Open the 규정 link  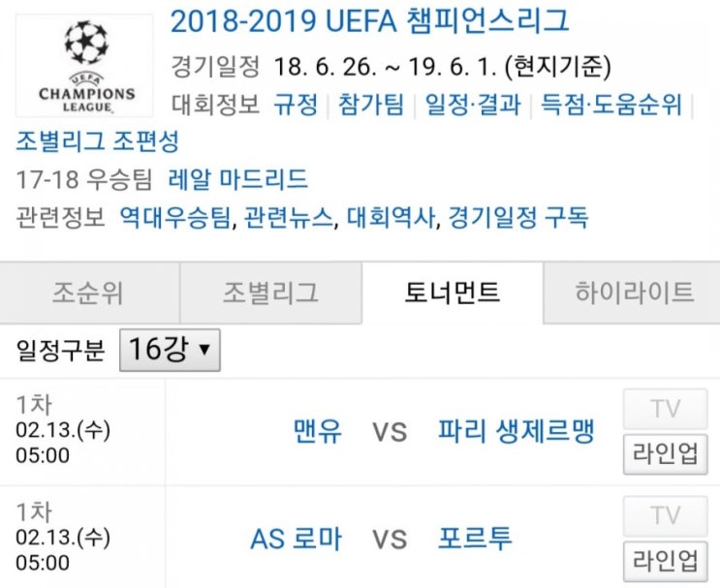tap(296, 105)
